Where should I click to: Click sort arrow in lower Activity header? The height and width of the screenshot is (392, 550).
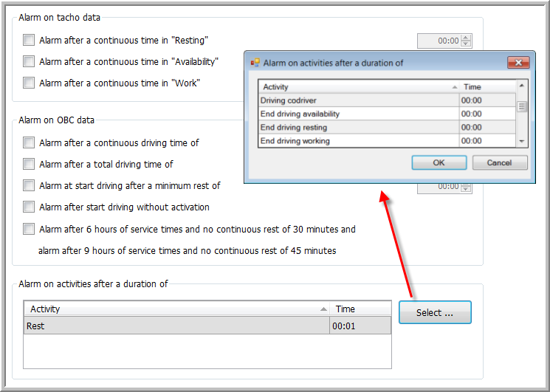pyautogui.click(x=323, y=309)
